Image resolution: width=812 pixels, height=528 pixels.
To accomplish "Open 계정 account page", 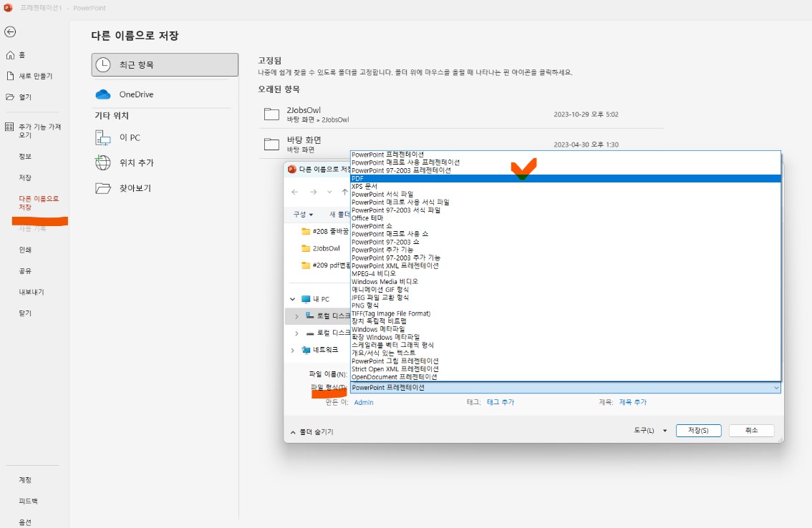I will coord(25,480).
